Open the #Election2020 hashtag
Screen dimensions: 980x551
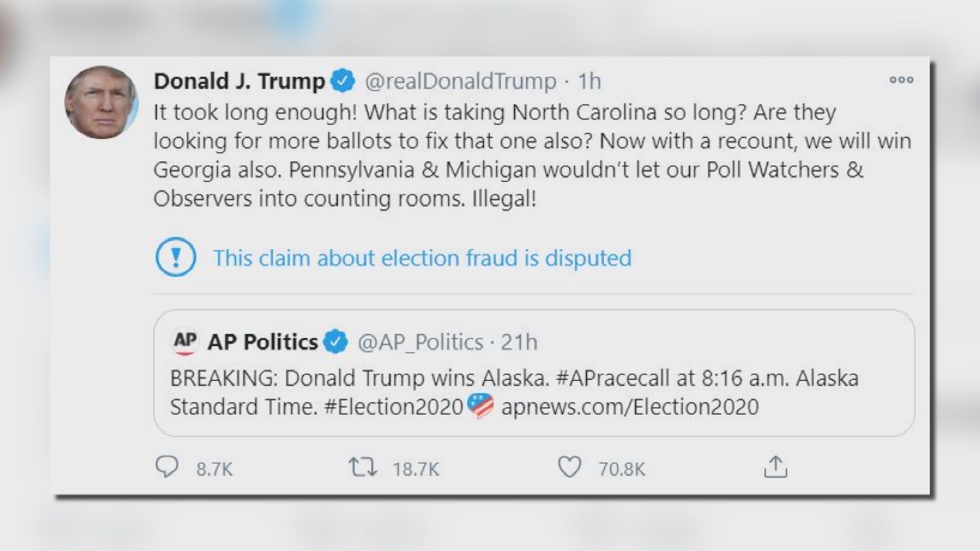tap(394, 407)
